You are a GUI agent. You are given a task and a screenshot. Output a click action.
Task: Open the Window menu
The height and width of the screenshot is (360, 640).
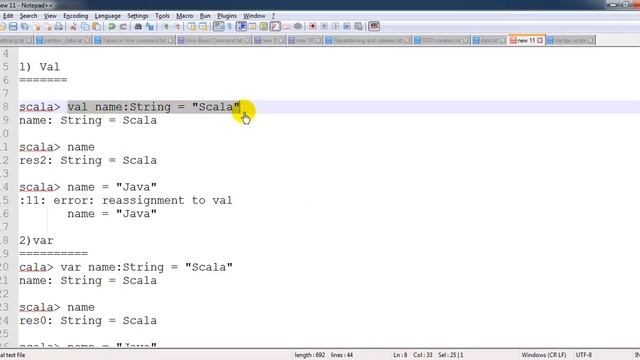tap(254, 16)
